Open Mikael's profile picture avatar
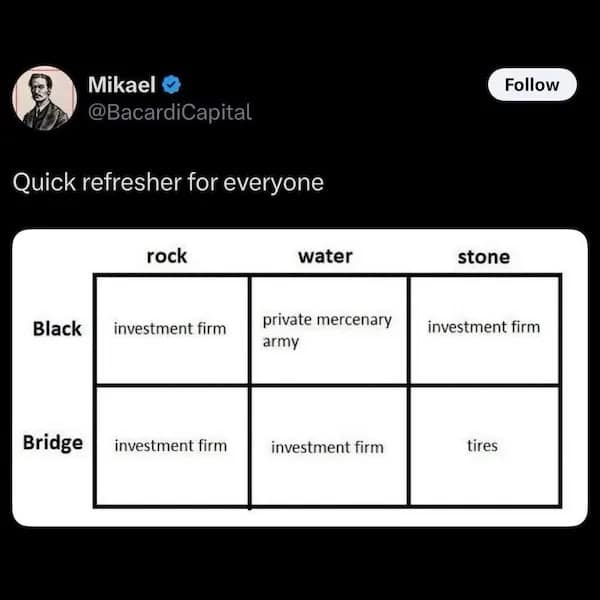 click(44, 98)
